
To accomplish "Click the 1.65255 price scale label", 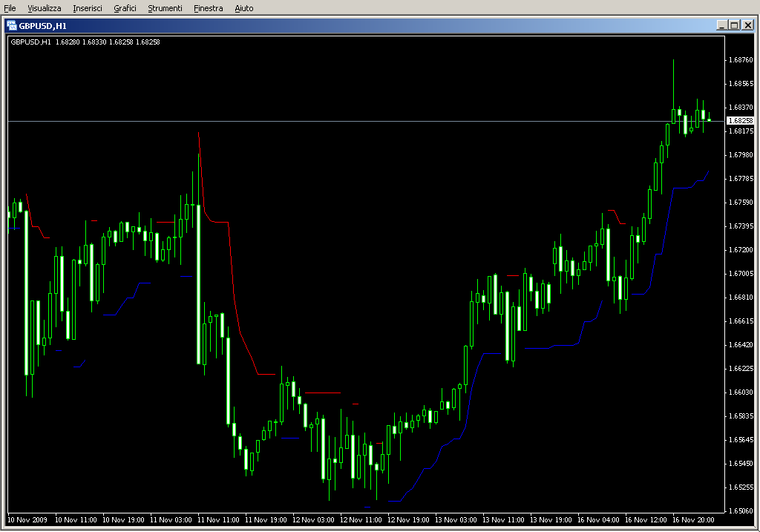I will [x=741, y=487].
